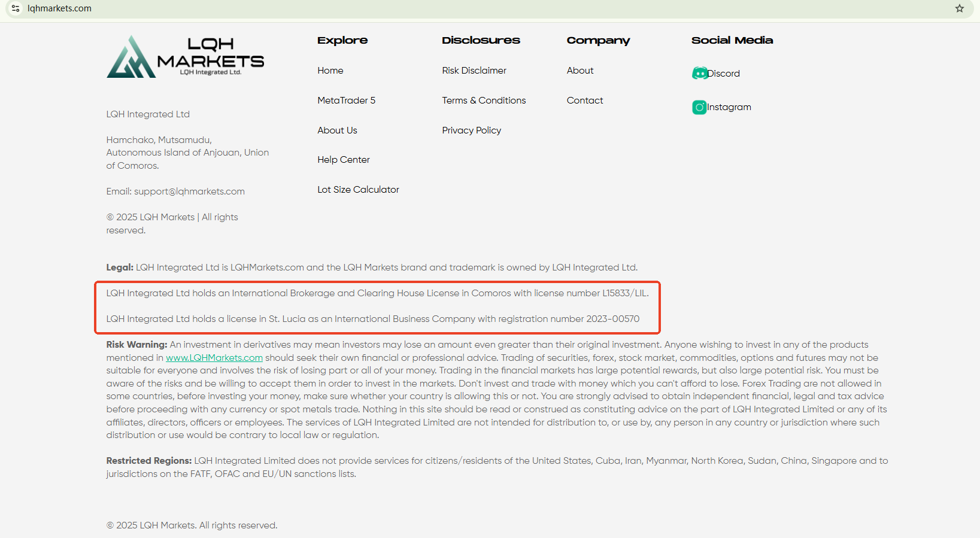Follow the www.LQHMarkets.com hyperlink

(x=214, y=358)
